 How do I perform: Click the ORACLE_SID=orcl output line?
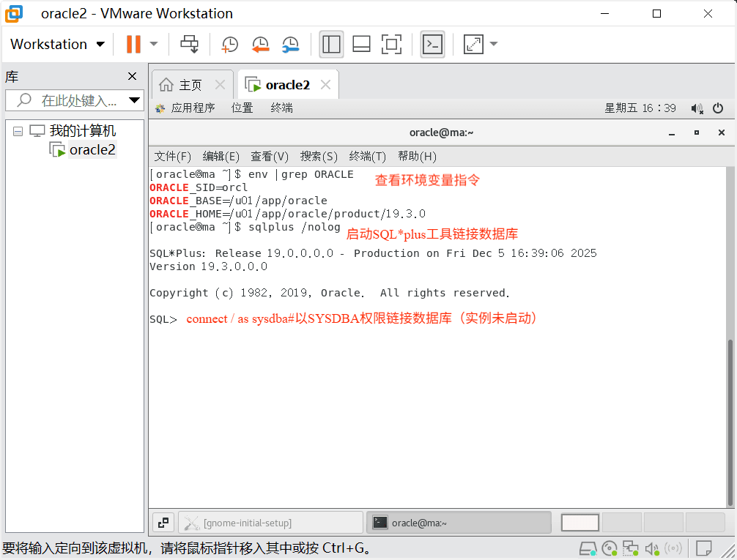coord(199,187)
